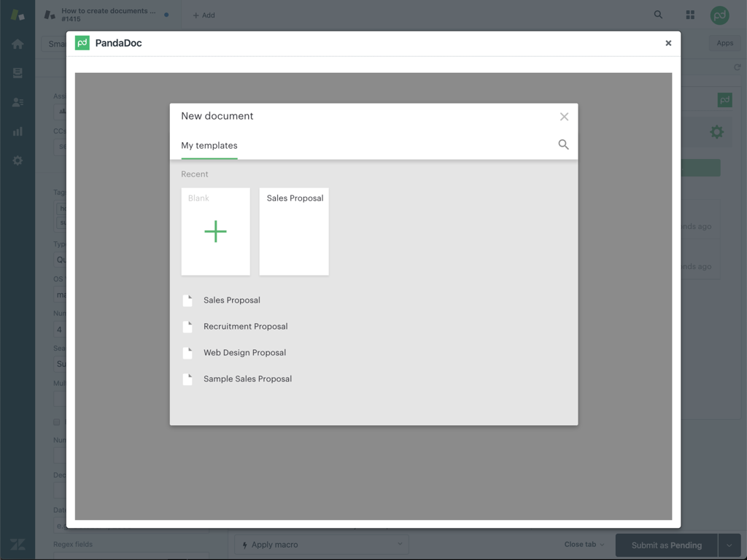
Task: Click the Submit as Pending button
Action: (x=666, y=545)
